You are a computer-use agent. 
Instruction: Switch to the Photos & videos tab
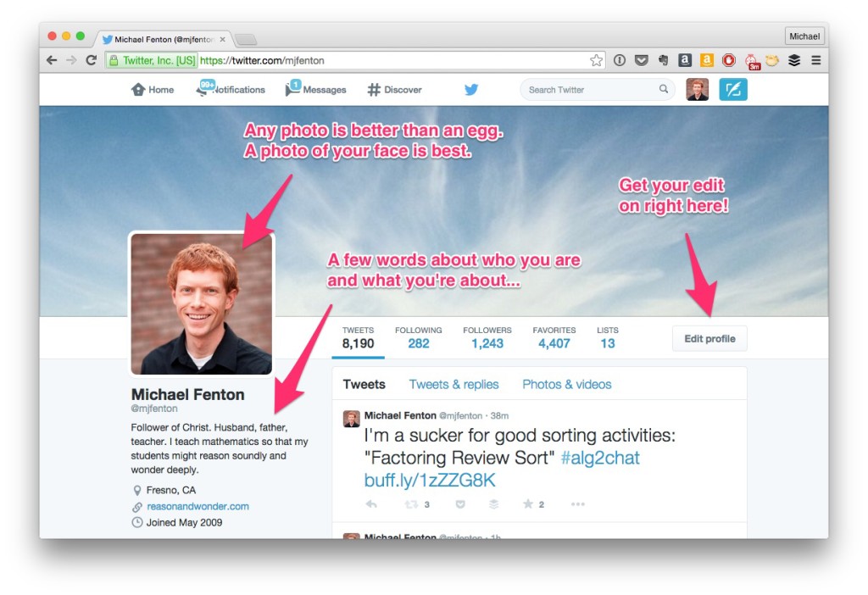566,384
